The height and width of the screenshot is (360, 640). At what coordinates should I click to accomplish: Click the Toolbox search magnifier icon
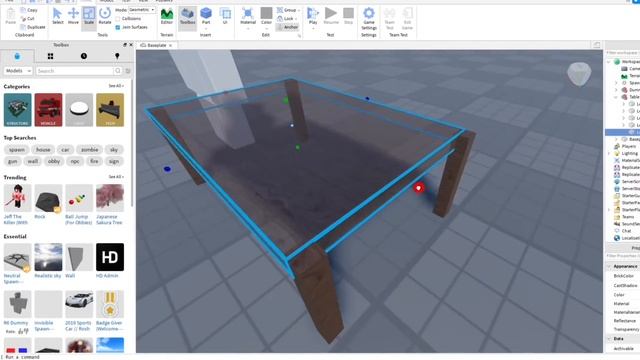118,71
